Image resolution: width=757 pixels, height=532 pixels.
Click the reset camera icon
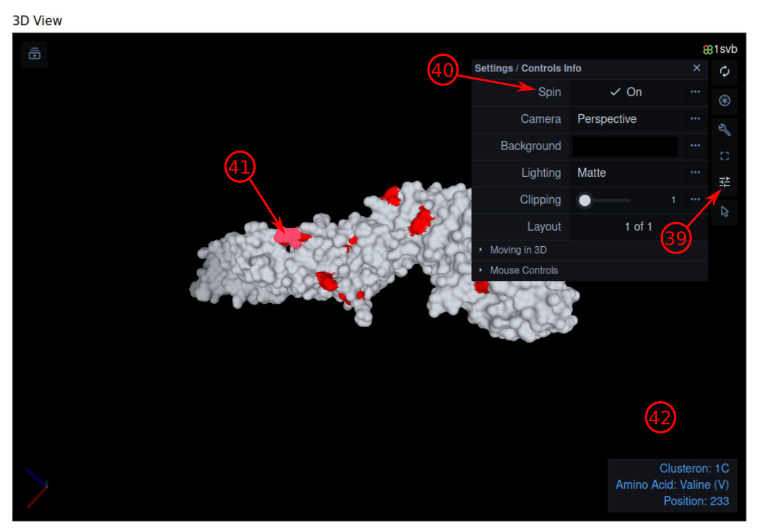(x=725, y=72)
